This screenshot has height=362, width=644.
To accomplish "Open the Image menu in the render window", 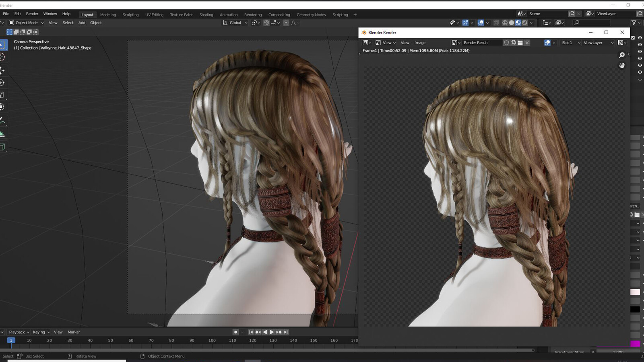I will click(x=420, y=43).
